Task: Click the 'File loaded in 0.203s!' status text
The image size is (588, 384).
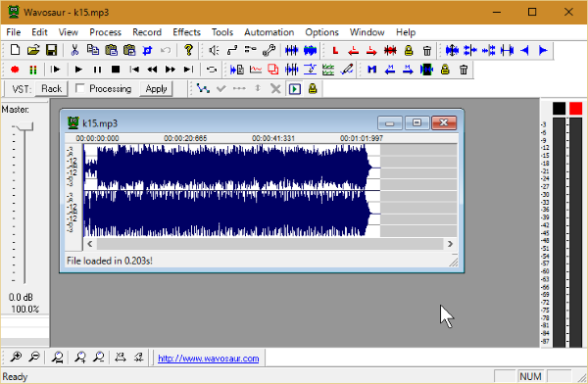Action: [110, 261]
